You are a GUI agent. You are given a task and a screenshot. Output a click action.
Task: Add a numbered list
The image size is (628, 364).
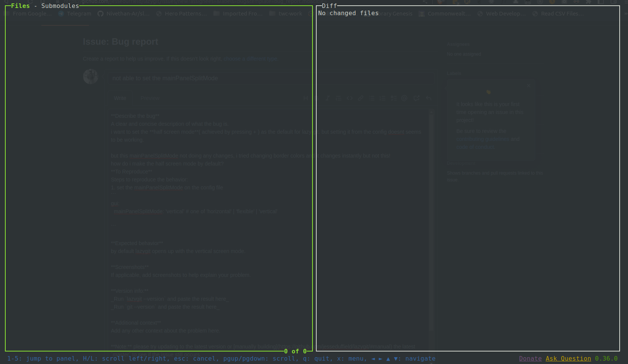tap(383, 98)
